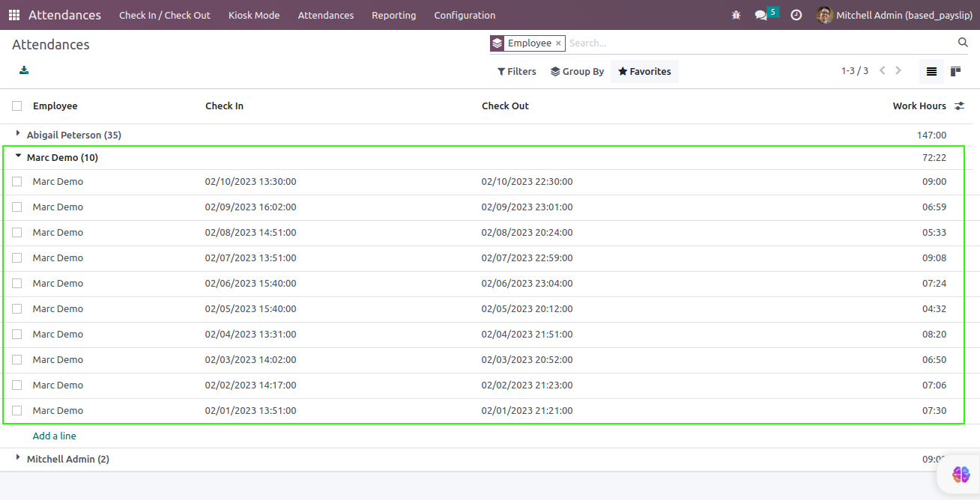The height and width of the screenshot is (500, 980).
Task: Go to previous page arrow
Action: pos(883,70)
